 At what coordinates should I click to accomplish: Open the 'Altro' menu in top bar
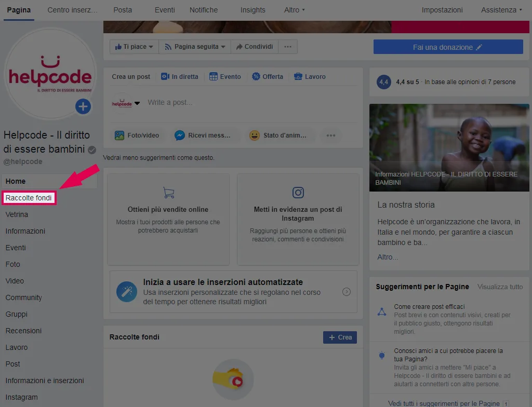pos(295,10)
